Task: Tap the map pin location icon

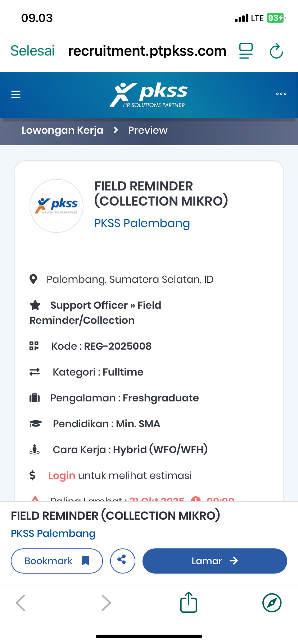Action: [x=33, y=279]
